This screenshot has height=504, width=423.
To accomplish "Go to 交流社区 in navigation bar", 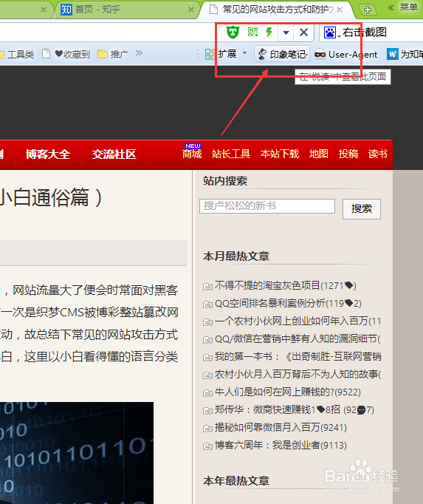I will (114, 154).
